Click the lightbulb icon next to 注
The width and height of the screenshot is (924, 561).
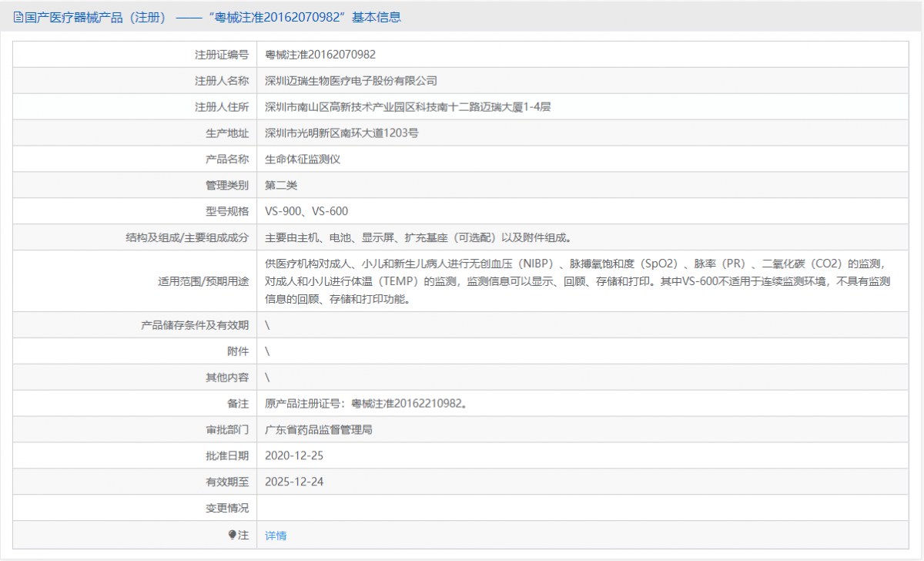pyautogui.click(x=232, y=535)
